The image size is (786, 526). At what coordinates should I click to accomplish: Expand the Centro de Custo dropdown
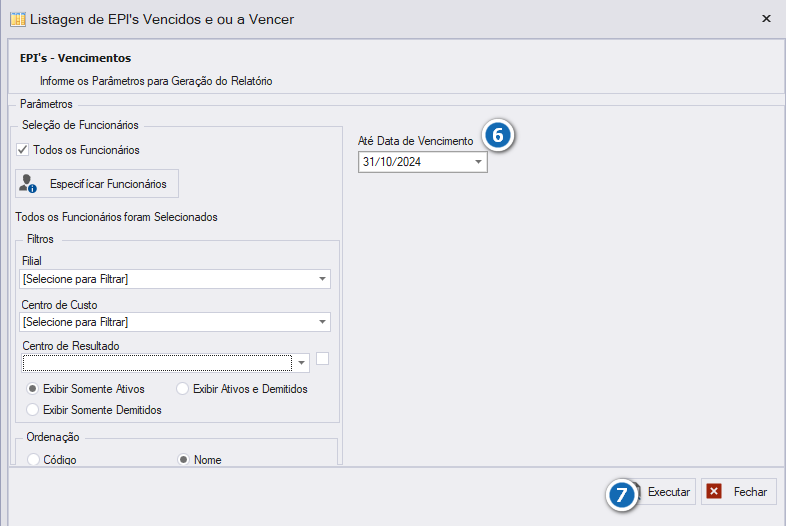322,322
